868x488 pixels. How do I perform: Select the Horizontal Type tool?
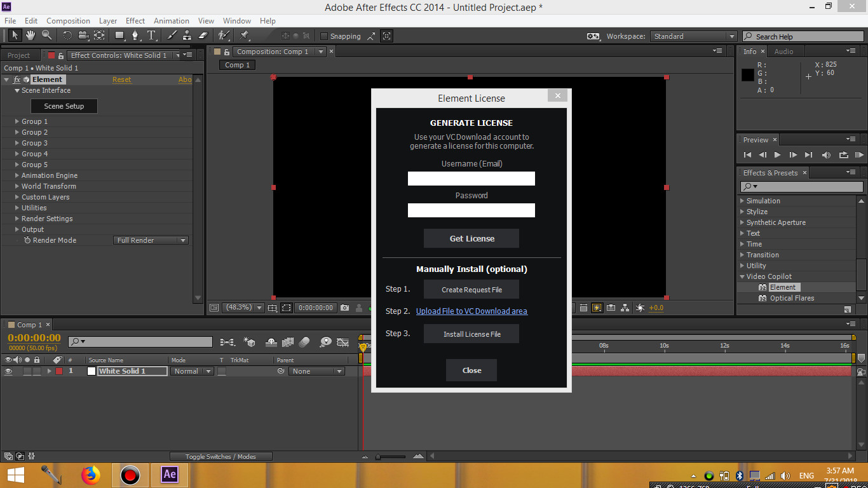[x=151, y=36]
